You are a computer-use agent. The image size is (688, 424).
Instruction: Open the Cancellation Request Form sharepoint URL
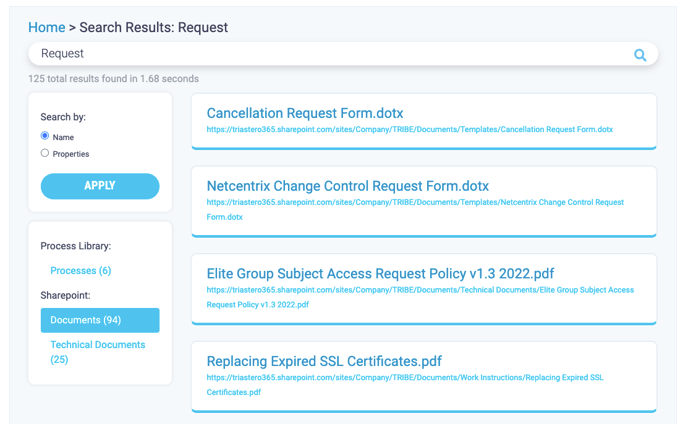(409, 129)
